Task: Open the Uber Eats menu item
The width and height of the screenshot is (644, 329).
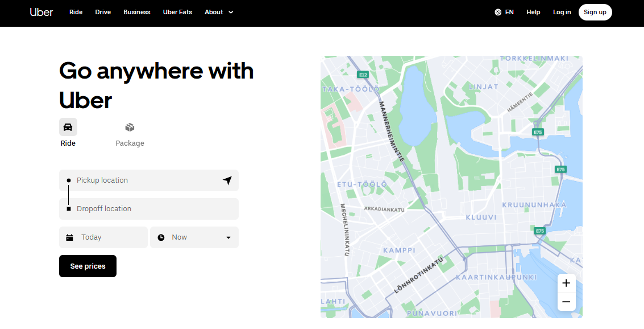Action: (x=177, y=12)
